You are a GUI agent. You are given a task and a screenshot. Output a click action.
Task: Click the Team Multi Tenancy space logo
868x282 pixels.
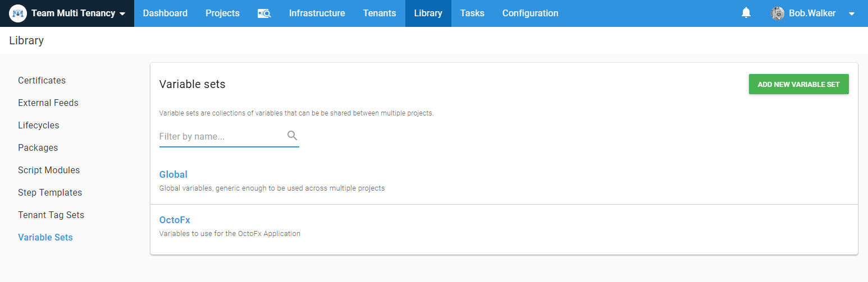(x=18, y=13)
